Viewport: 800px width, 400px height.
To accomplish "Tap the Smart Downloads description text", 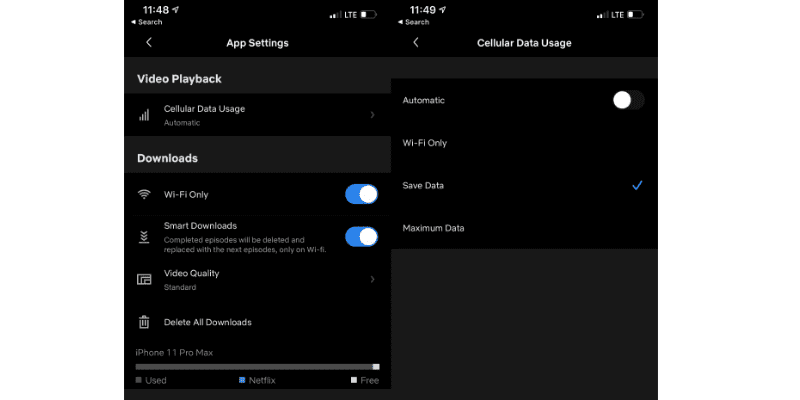I will (x=245, y=244).
